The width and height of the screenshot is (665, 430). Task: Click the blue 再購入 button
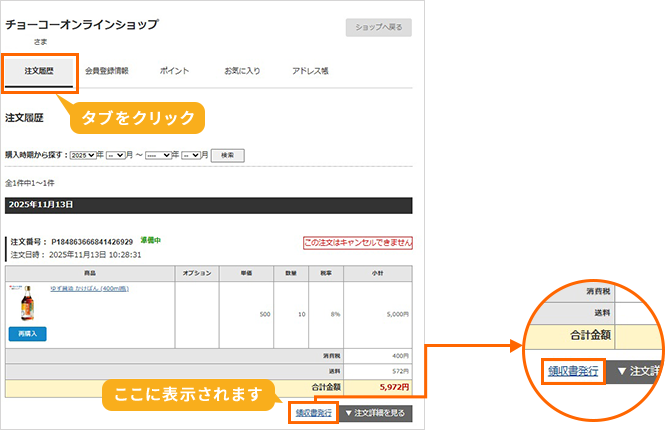(x=27, y=333)
